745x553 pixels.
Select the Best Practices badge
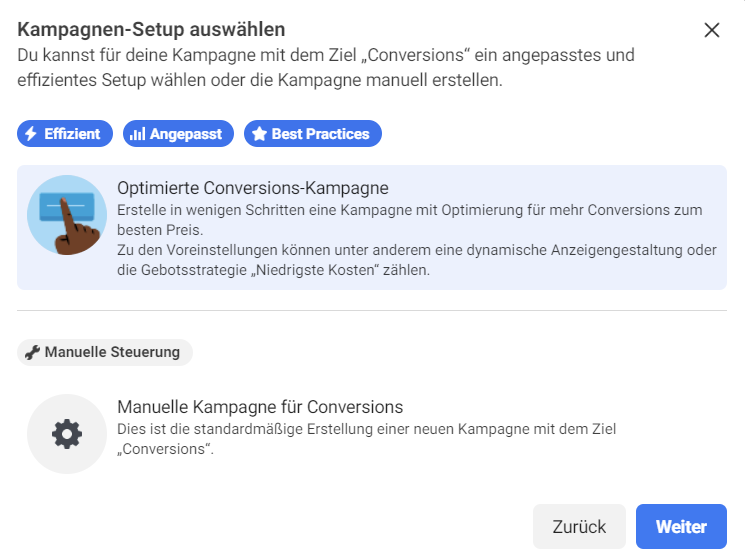point(313,133)
